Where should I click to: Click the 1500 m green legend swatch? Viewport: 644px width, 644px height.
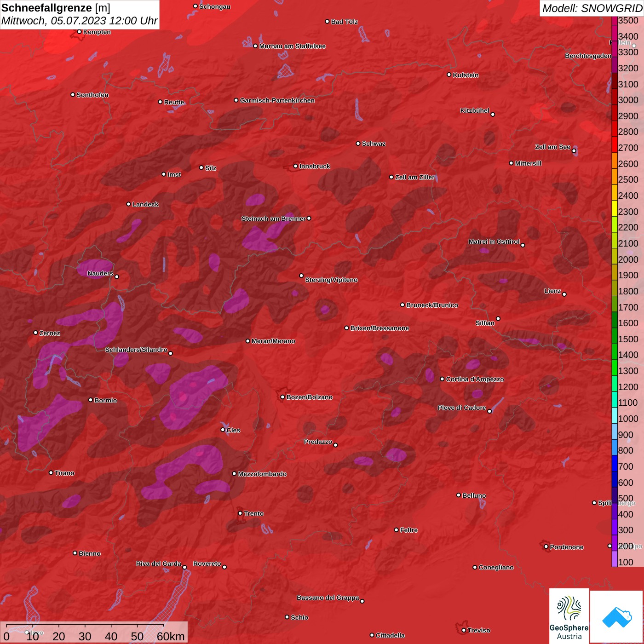pos(615,336)
